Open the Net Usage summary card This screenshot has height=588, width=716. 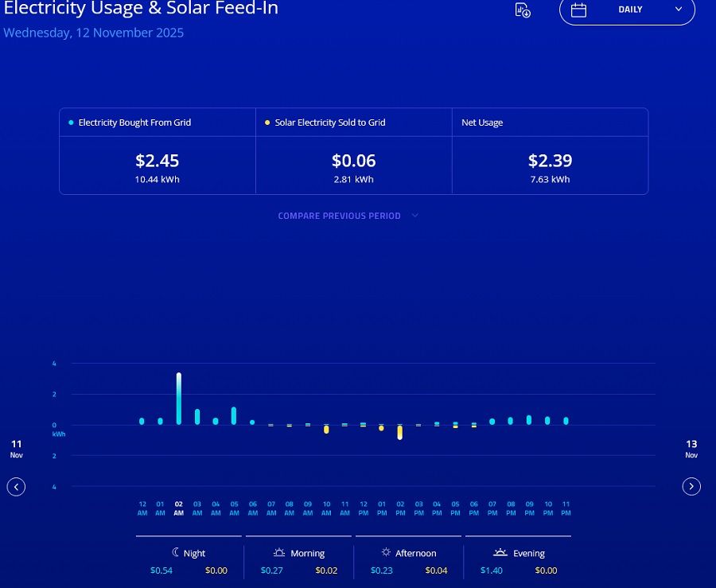coord(550,151)
